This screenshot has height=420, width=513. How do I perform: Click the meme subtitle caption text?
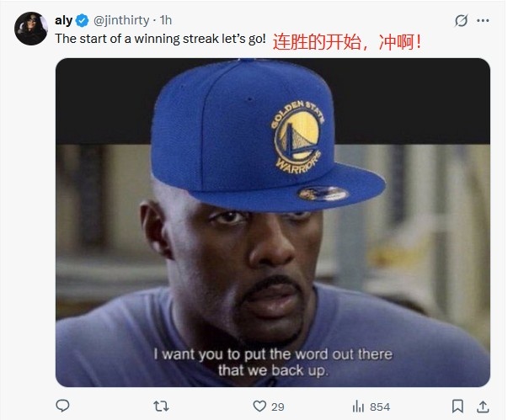(273, 362)
